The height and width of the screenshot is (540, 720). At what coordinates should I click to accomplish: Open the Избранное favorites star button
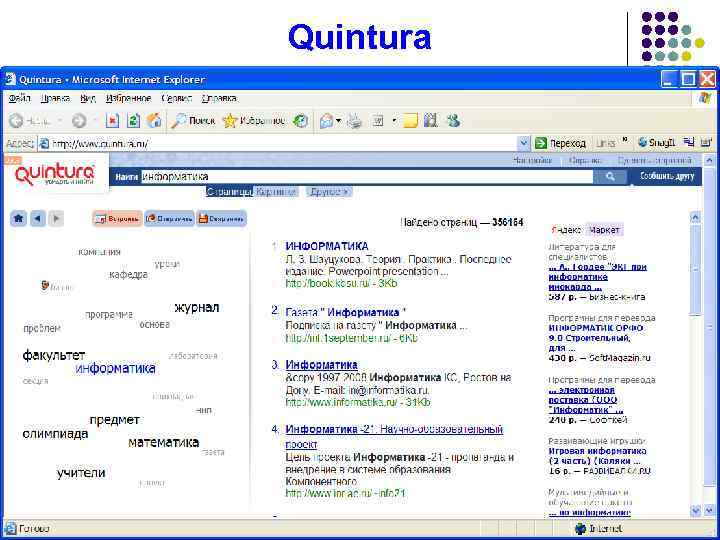pos(254,121)
